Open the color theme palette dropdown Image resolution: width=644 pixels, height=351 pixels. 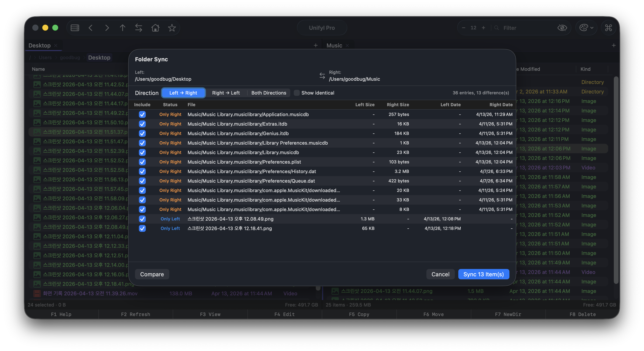(x=586, y=28)
